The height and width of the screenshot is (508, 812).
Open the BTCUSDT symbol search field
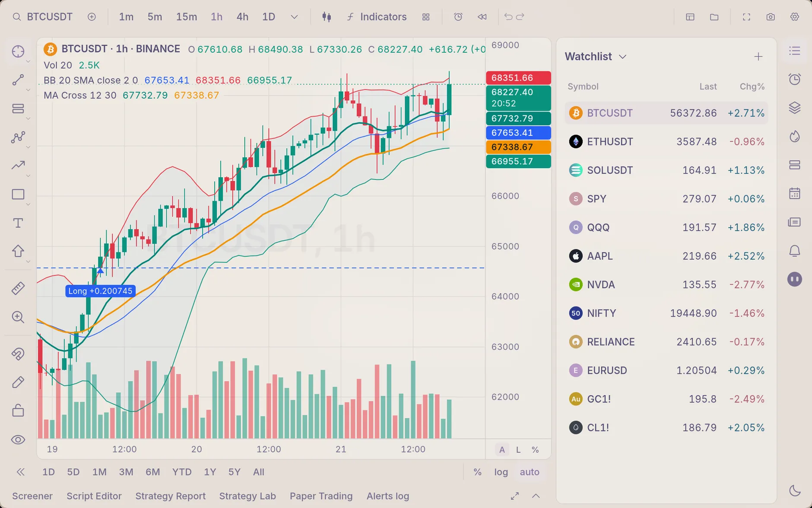coord(43,17)
